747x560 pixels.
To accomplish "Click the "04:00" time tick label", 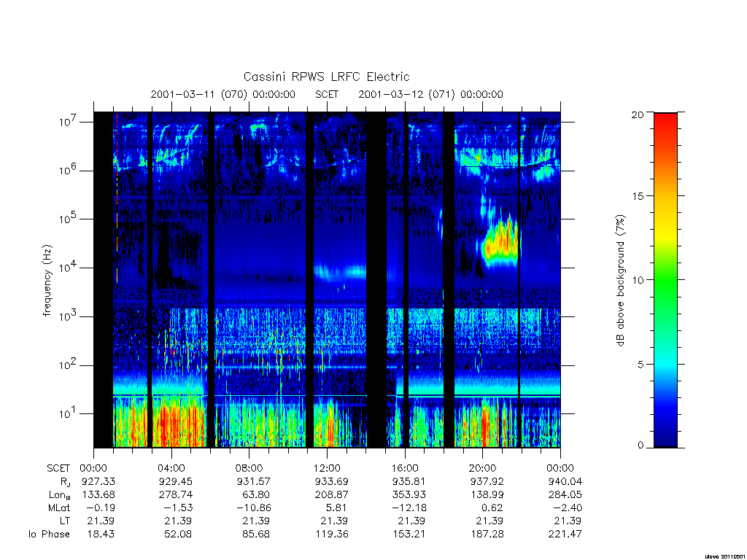I will pos(171,468).
